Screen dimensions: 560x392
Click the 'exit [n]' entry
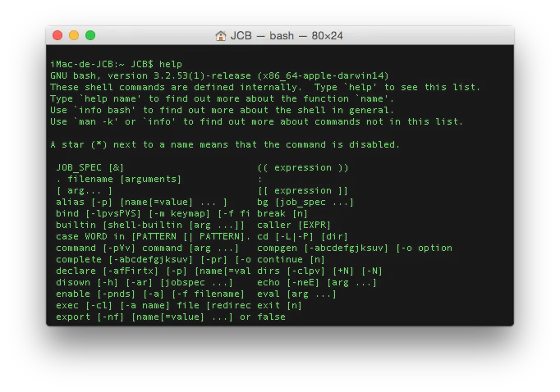pyautogui.click(x=280, y=305)
